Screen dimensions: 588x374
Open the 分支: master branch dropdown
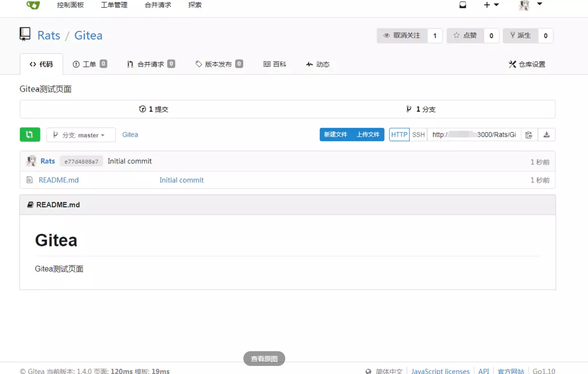point(80,134)
